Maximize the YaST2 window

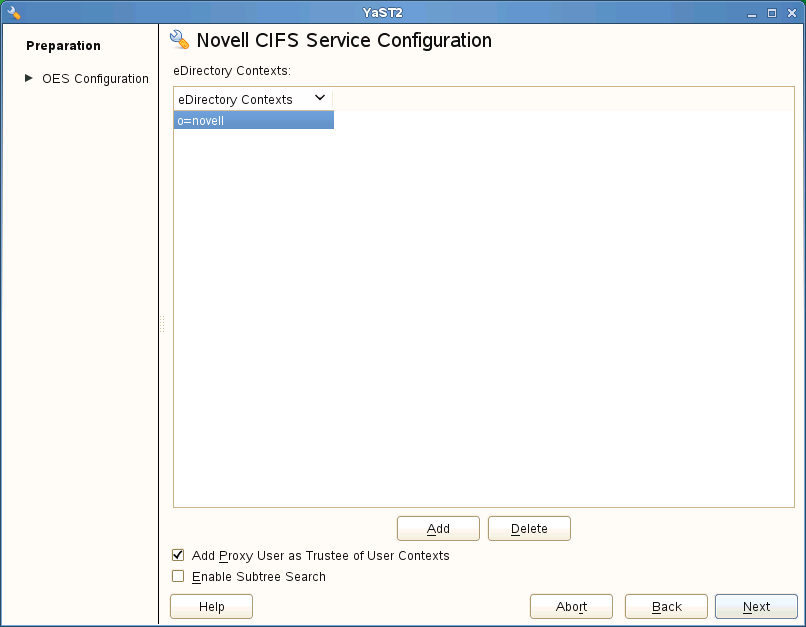pos(772,13)
